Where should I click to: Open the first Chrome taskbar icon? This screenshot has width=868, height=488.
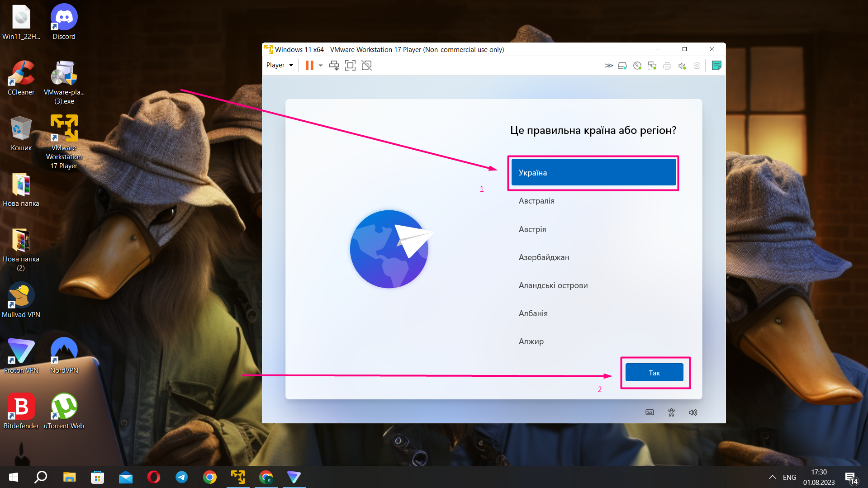click(209, 477)
